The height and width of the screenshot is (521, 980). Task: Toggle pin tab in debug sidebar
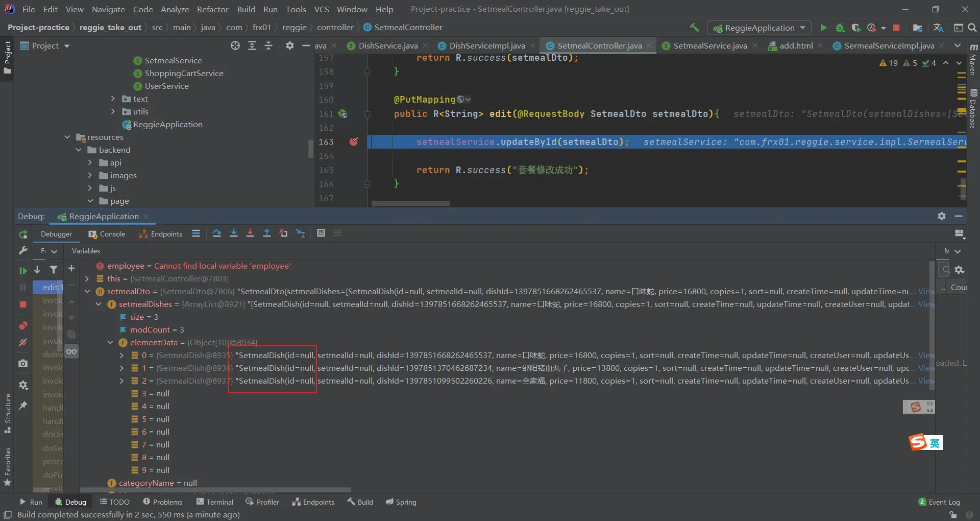tap(23, 406)
